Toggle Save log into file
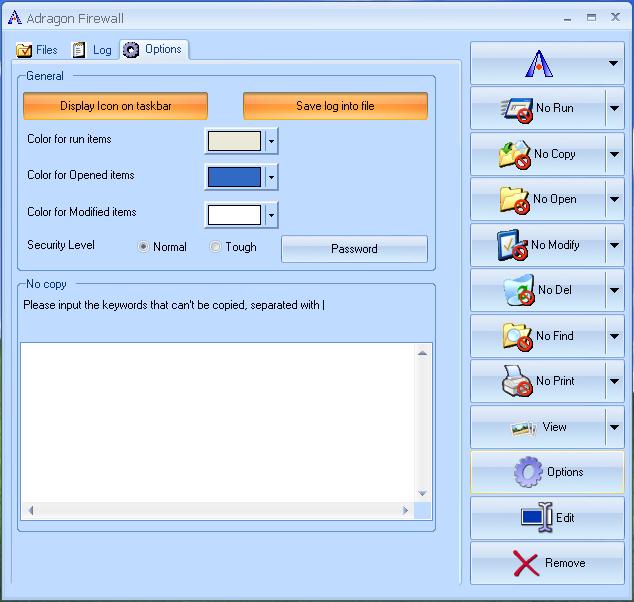 tap(335, 106)
